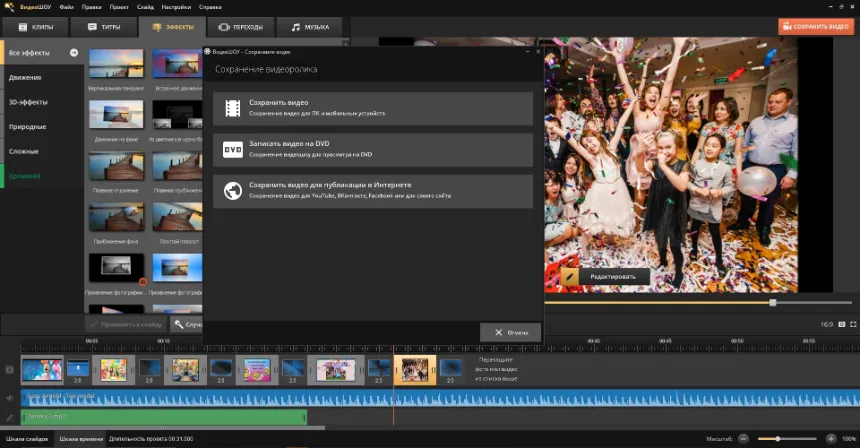Viewport: 860px width, 448px height.
Task: Open the Файл menu
Action: point(66,7)
